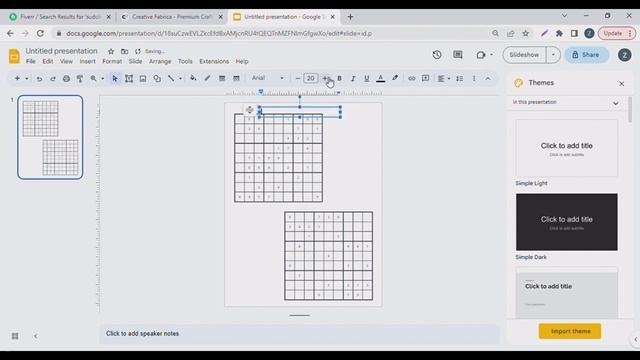Screen dimensions: 640x360
Task: Open the Tools menu
Action: click(x=185, y=62)
